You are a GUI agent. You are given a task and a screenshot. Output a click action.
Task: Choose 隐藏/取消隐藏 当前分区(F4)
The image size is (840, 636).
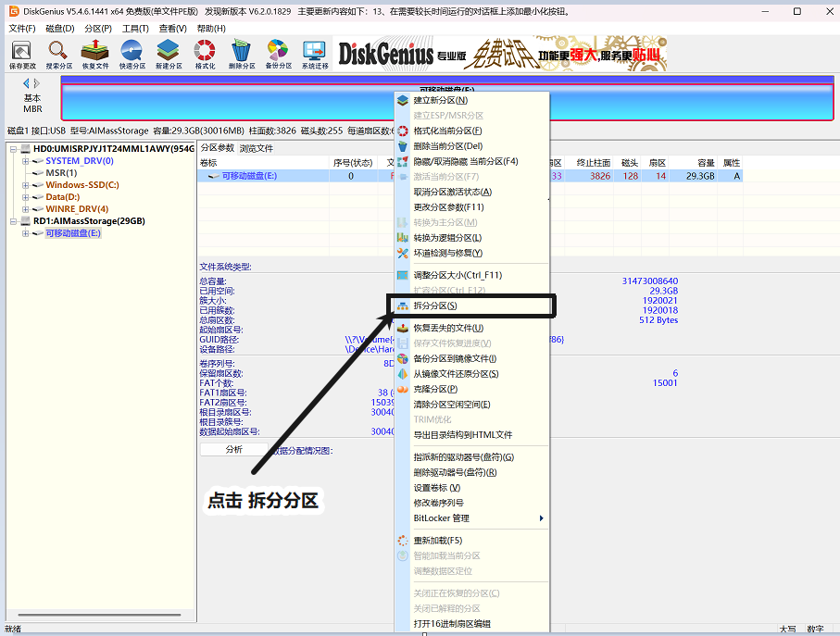472,161
